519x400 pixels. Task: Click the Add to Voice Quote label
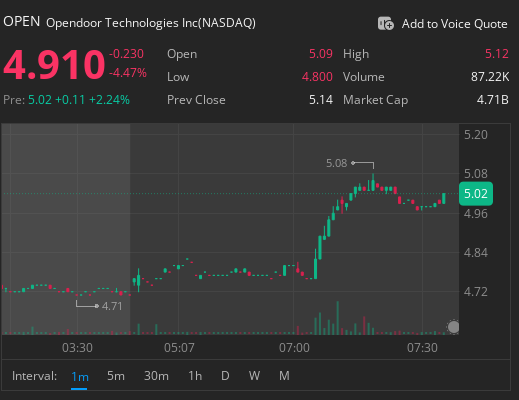point(455,24)
